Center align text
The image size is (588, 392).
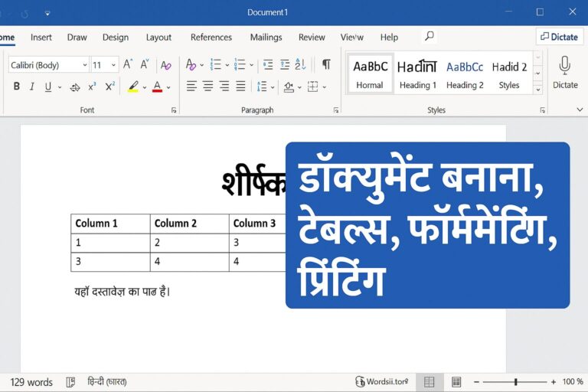click(208, 87)
